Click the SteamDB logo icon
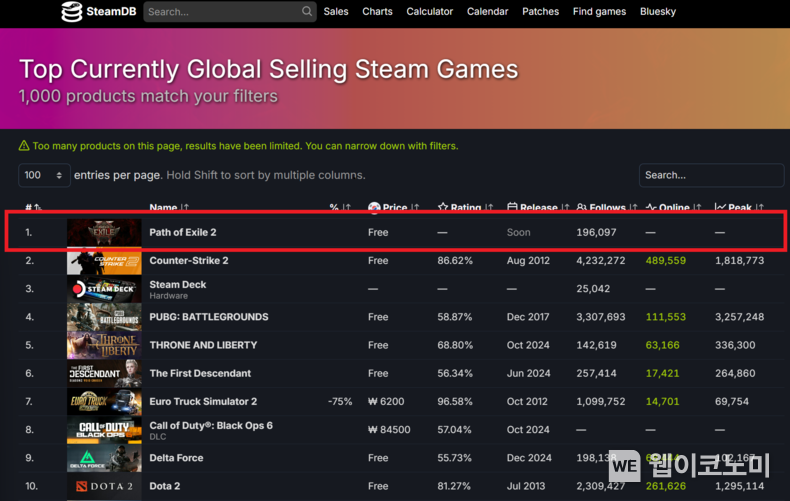Image resolution: width=790 pixels, height=501 pixels. pyautogui.click(x=72, y=12)
